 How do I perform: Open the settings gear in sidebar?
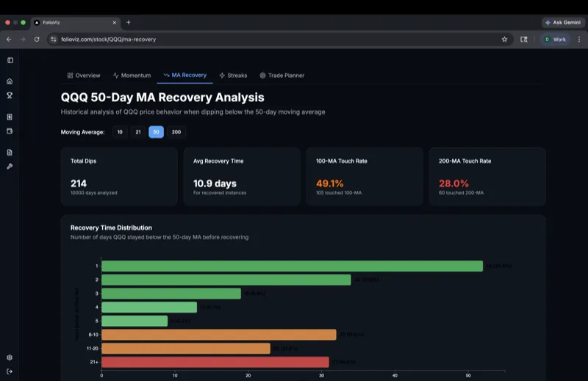(10, 358)
